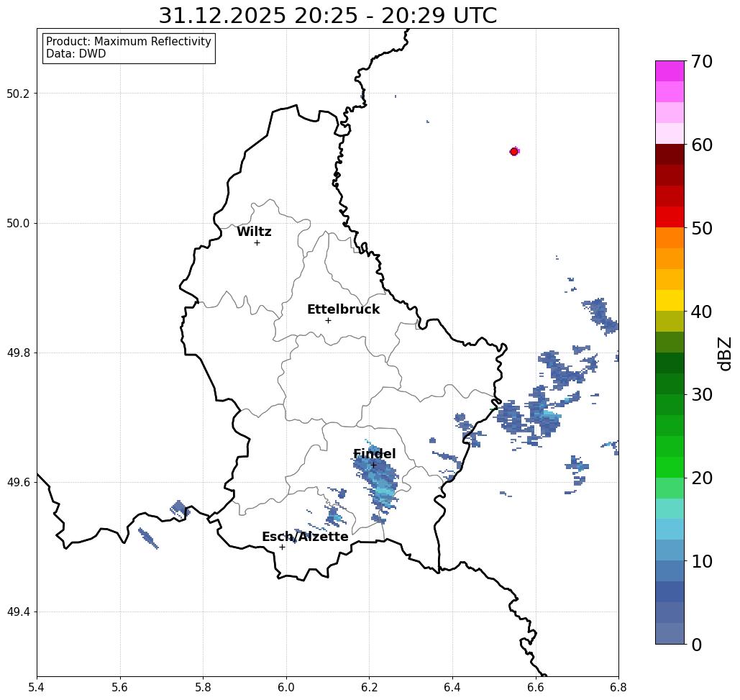The height and width of the screenshot is (700, 740).
Task: Click the bright red swatch just above 50 dBZ
Action: tap(670, 217)
